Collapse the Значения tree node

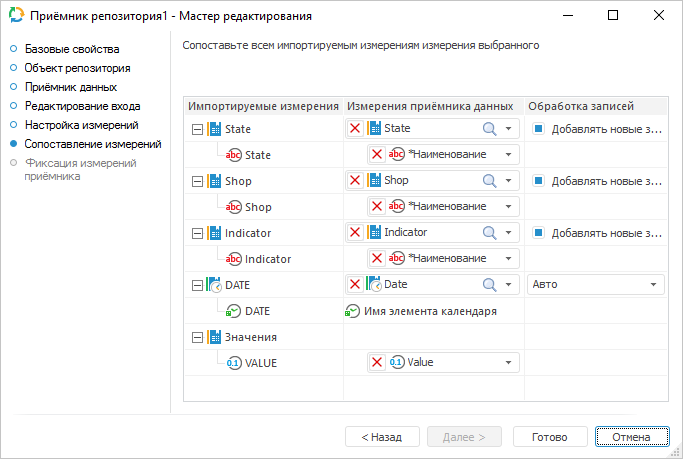[x=197, y=337]
